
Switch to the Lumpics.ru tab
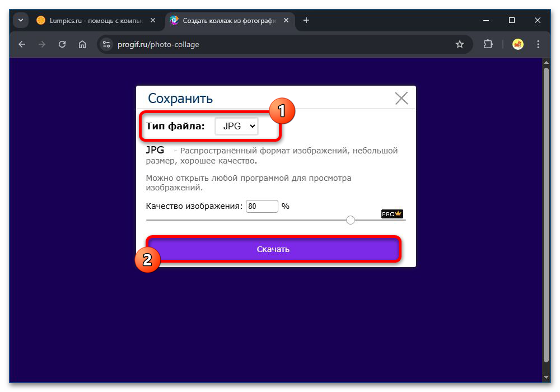coord(90,20)
